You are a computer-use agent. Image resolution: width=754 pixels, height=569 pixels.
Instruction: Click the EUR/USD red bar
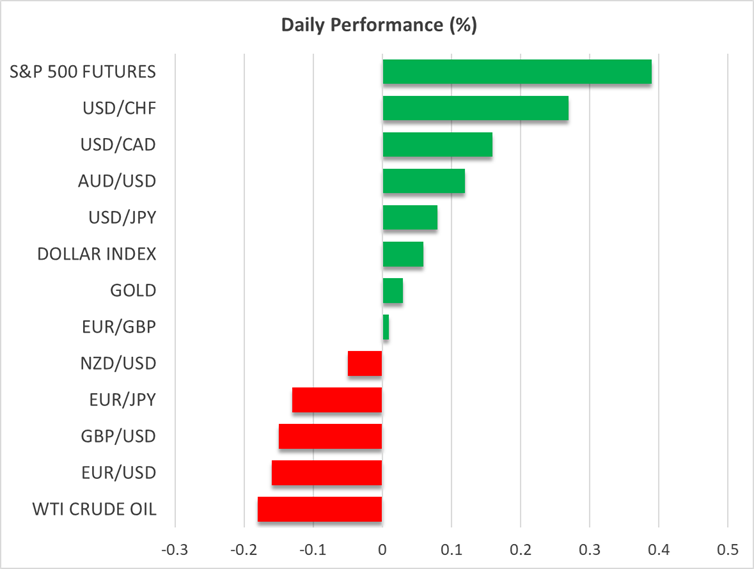[327, 473]
